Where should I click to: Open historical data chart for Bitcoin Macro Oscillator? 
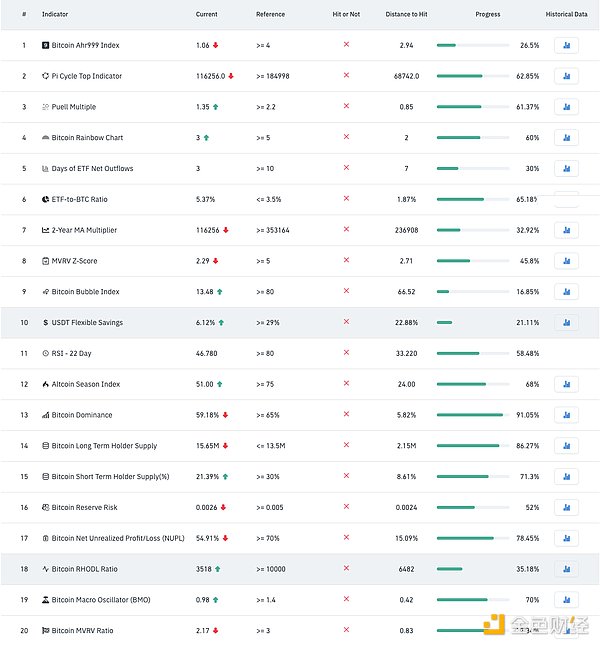pyautogui.click(x=566, y=600)
